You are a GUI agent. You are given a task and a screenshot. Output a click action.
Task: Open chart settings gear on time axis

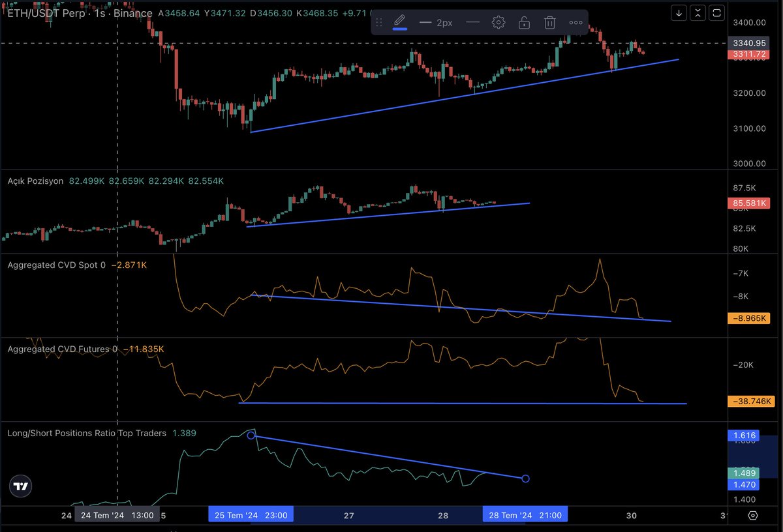click(753, 515)
